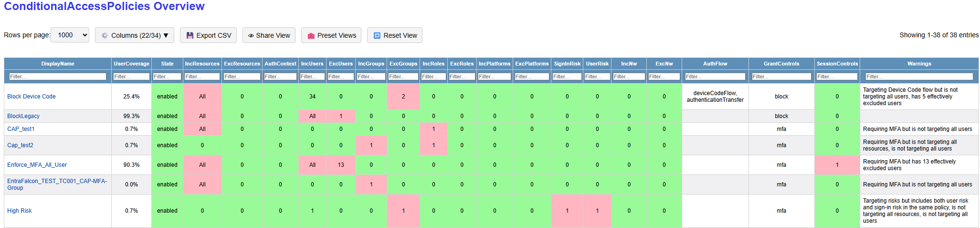
Task: Click the AuthFlow filter input
Action: point(715,76)
